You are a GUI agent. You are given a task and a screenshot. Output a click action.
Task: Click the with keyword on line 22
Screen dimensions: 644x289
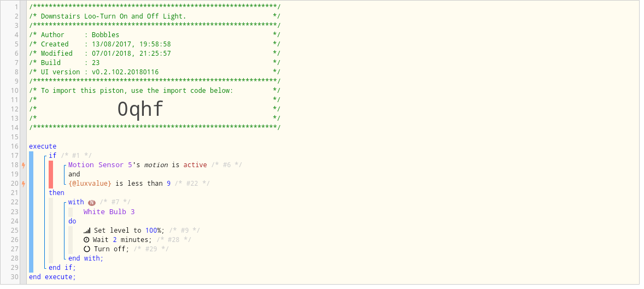[76, 202]
